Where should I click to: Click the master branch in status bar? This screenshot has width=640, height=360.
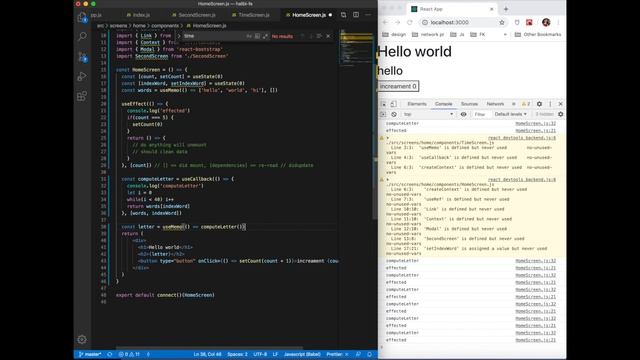coord(90,354)
